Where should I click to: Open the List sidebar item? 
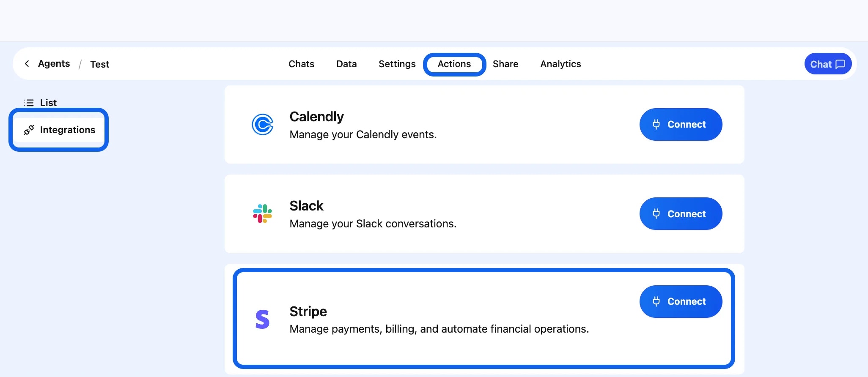coord(41,103)
